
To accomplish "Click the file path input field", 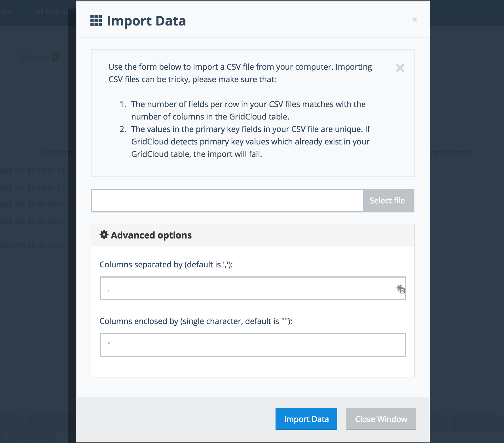I will 227,200.
